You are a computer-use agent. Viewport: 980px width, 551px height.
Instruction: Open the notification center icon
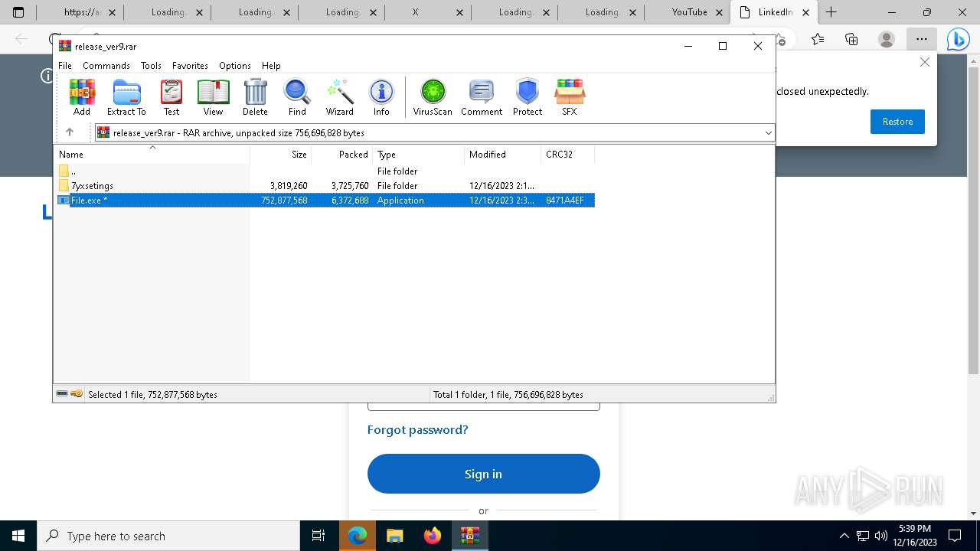coord(955,536)
